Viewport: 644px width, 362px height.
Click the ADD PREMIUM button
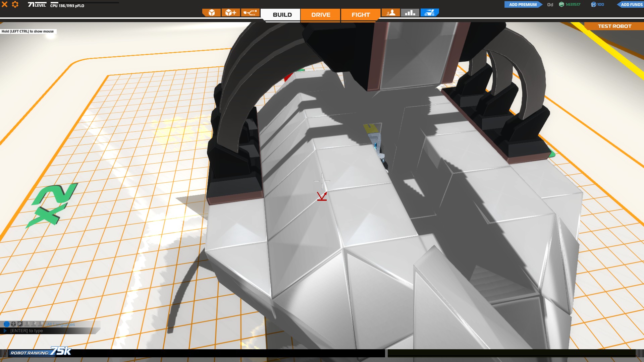tap(523, 4)
